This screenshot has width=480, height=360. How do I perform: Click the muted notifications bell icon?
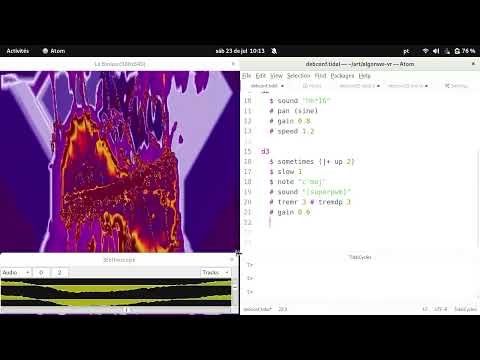tap(274, 51)
